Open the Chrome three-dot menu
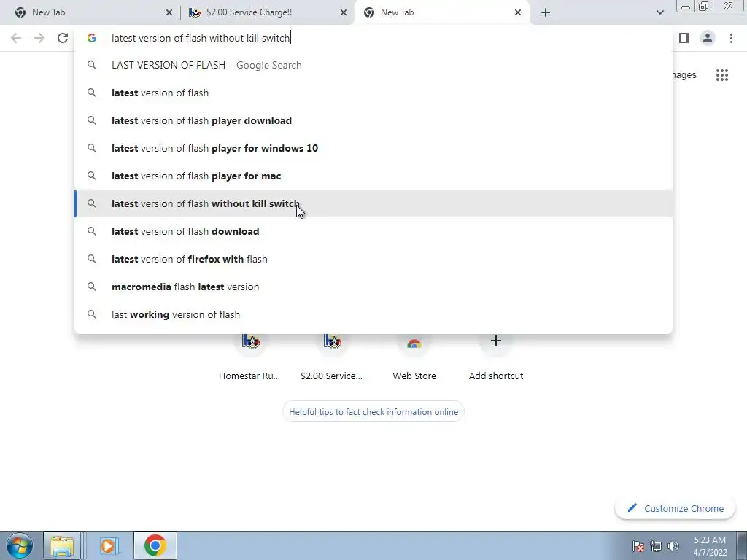 (731, 38)
